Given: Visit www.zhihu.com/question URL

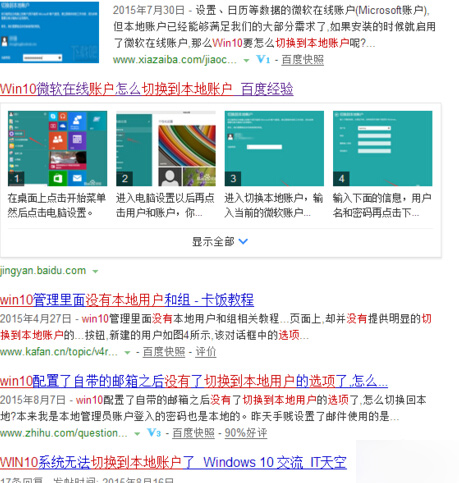Looking at the screenshot, I should (64, 433).
